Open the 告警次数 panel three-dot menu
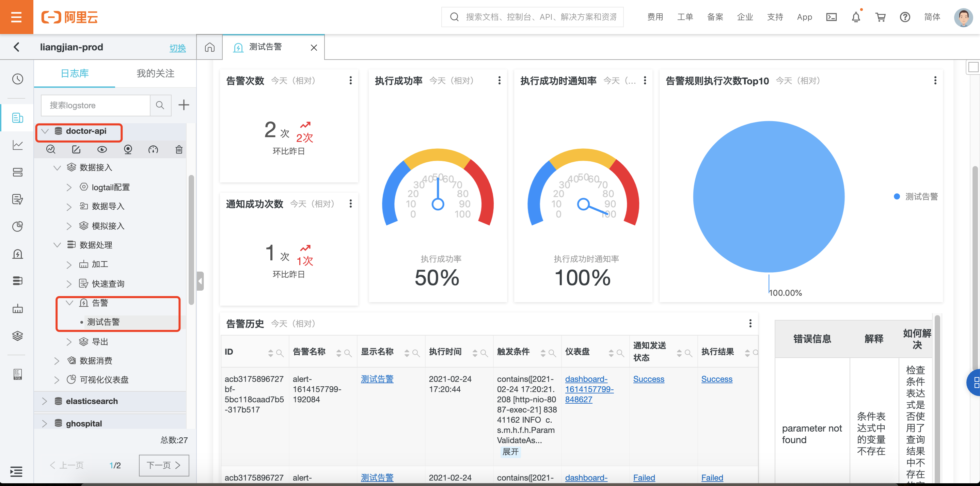The width and height of the screenshot is (980, 486). point(350,81)
